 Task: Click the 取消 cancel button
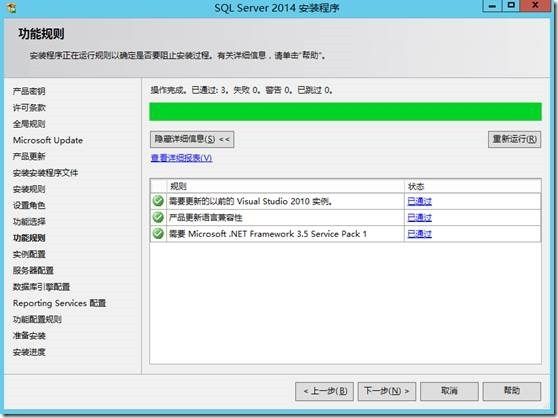coord(449,391)
